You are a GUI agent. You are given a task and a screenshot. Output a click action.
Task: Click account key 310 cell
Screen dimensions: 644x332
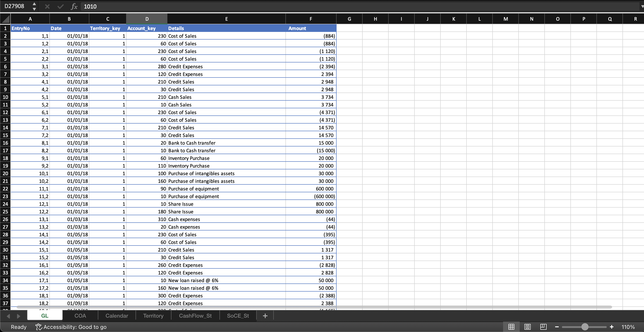pos(147,219)
